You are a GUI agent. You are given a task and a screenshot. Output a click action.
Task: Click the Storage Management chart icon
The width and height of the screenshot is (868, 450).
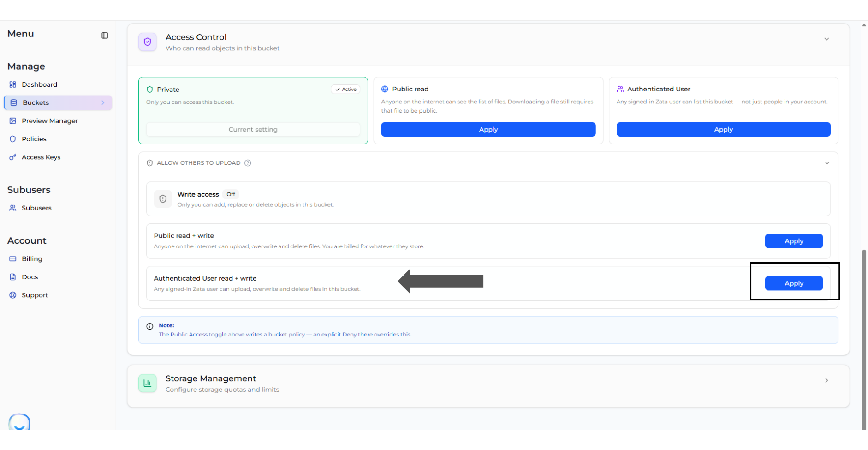pyautogui.click(x=148, y=383)
